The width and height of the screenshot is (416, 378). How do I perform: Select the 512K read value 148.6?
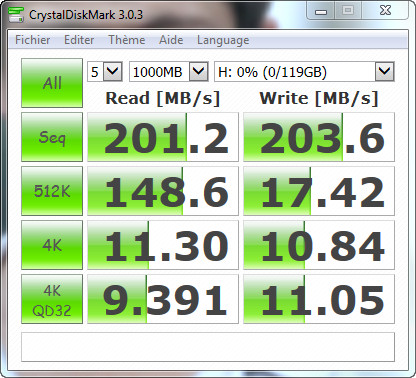tap(163, 191)
